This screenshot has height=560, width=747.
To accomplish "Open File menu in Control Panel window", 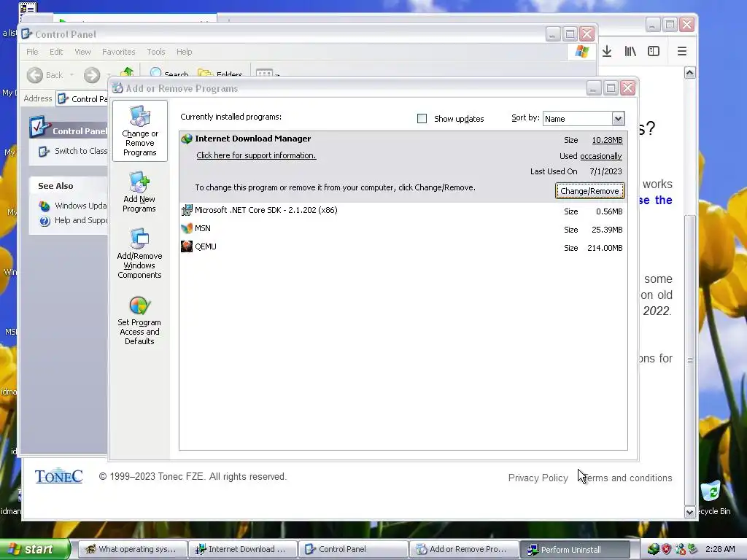I will [32, 52].
